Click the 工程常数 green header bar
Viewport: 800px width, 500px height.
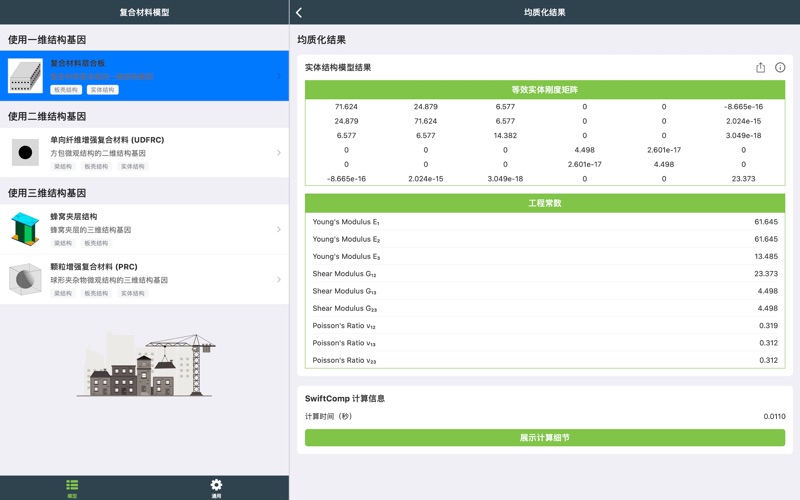point(545,203)
